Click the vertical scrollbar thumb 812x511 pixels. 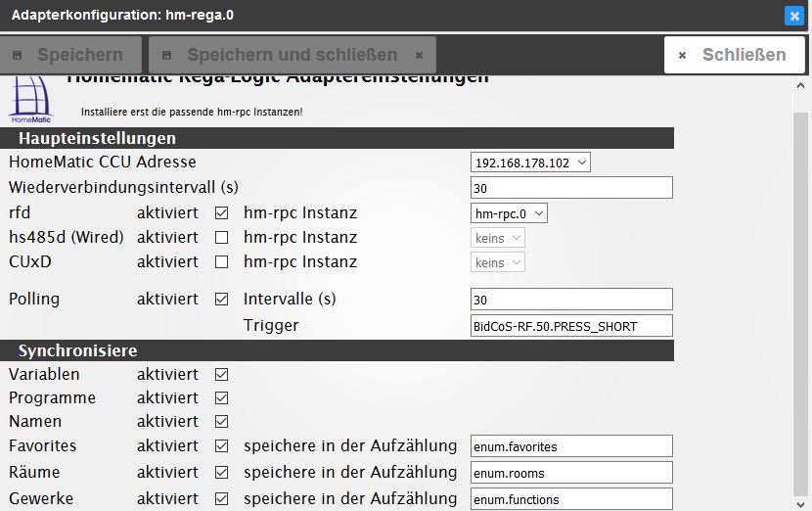click(x=800, y=303)
